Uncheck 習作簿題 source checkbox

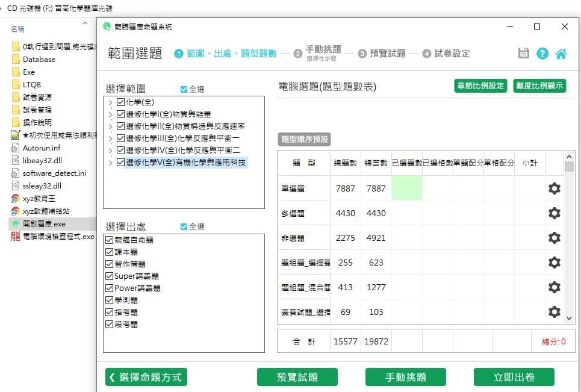point(109,264)
